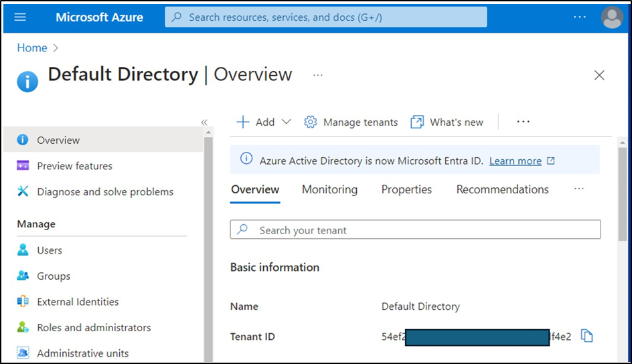Screen dimensions: 632x364
Task: Open the Recommendations tab
Action: (502, 189)
